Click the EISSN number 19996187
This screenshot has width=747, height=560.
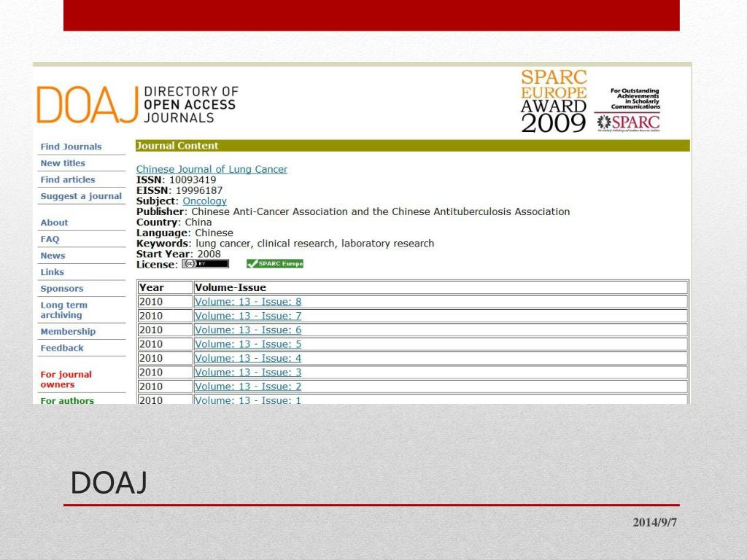tap(199, 190)
